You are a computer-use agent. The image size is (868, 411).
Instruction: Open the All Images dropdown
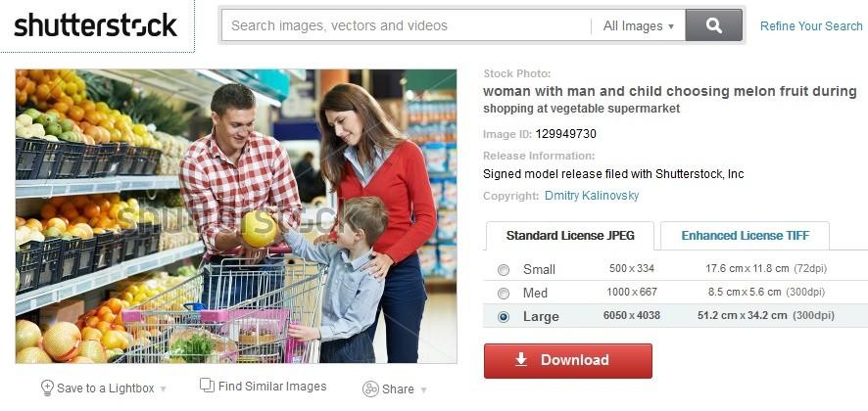(x=639, y=26)
